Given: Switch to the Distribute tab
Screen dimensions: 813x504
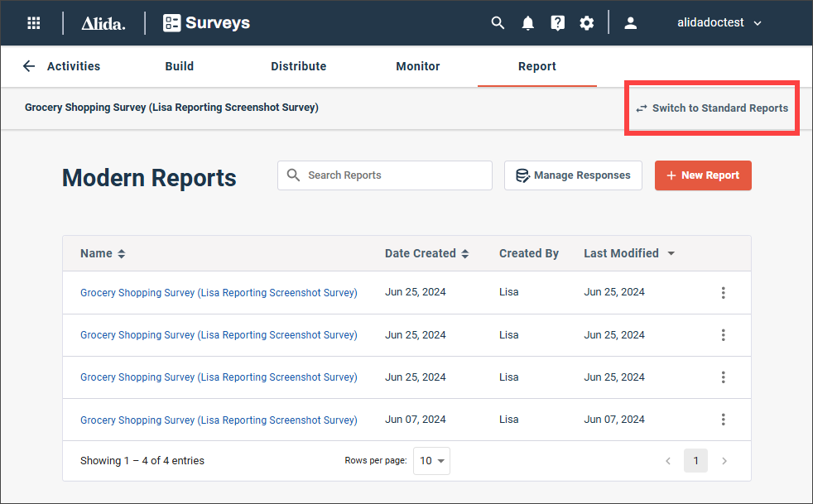Looking at the screenshot, I should (x=299, y=66).
